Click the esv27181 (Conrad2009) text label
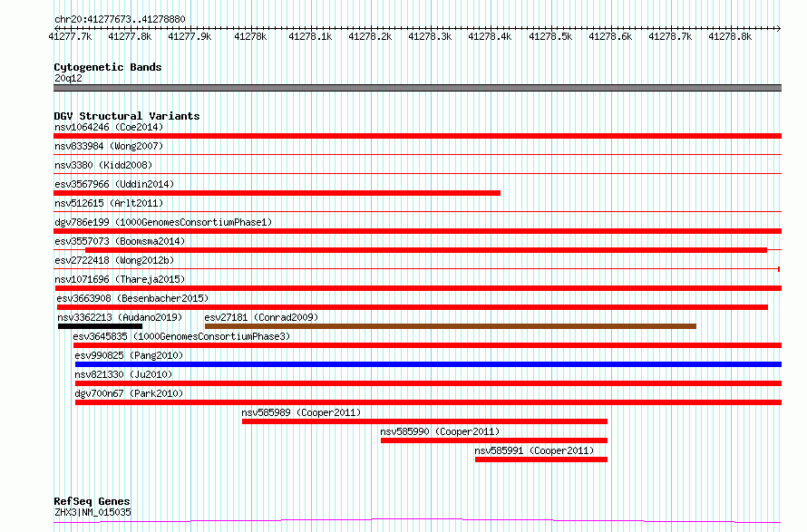Screen dimensions: 807x532 (x=261, y=317)
